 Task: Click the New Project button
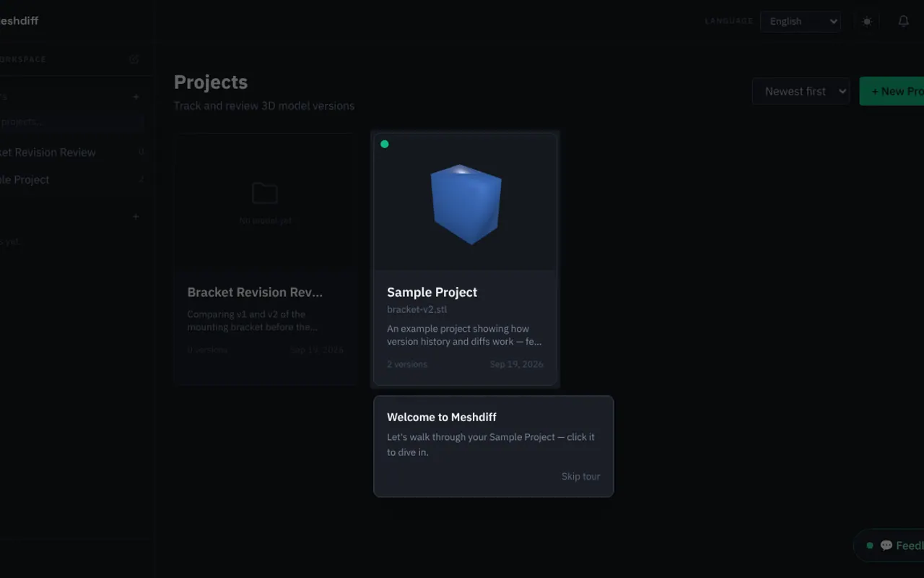coord(892,92)
